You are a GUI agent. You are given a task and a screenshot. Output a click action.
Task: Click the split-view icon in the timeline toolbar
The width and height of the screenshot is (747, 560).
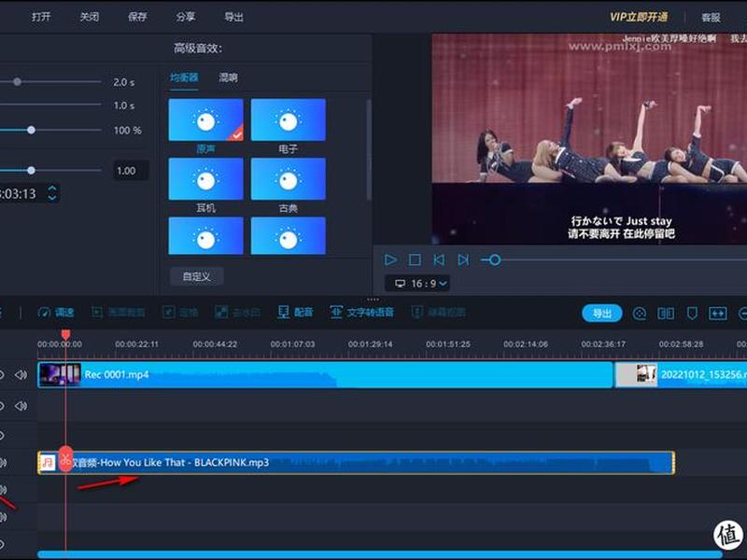point(666,313)
